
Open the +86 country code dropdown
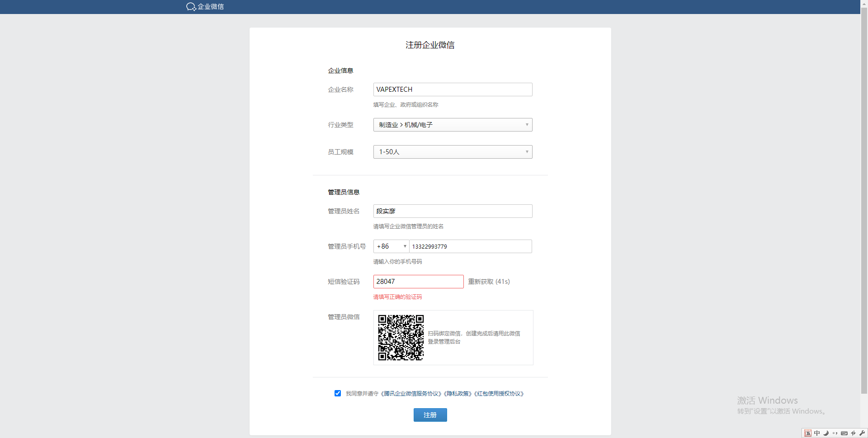(391, 246)
